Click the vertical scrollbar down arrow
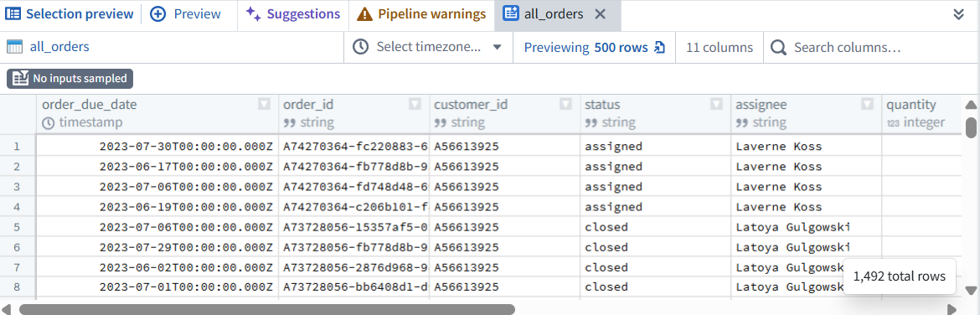This screenshot has width=980, height=315. point(971,290)
